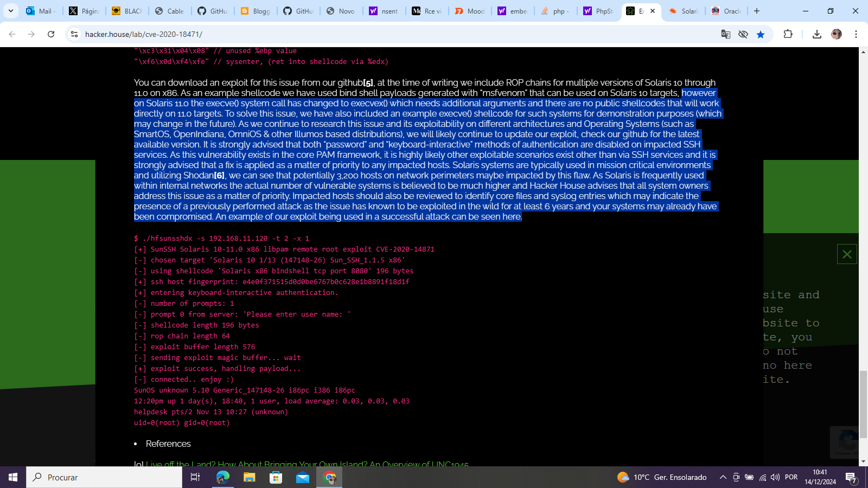Image resolution: width=868 pixels, height=488 pixels.
Task: Open the network Wi-Fi tray icon
Action: point(763,477)
